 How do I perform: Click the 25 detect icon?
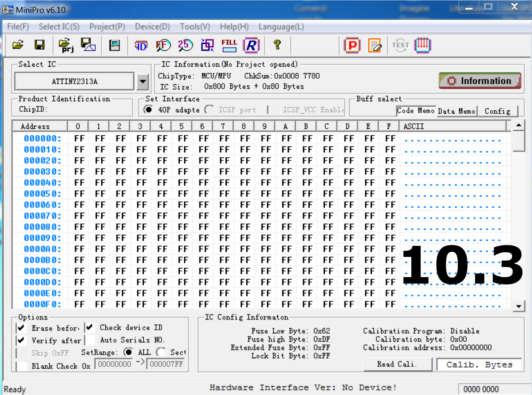[185, 45]
